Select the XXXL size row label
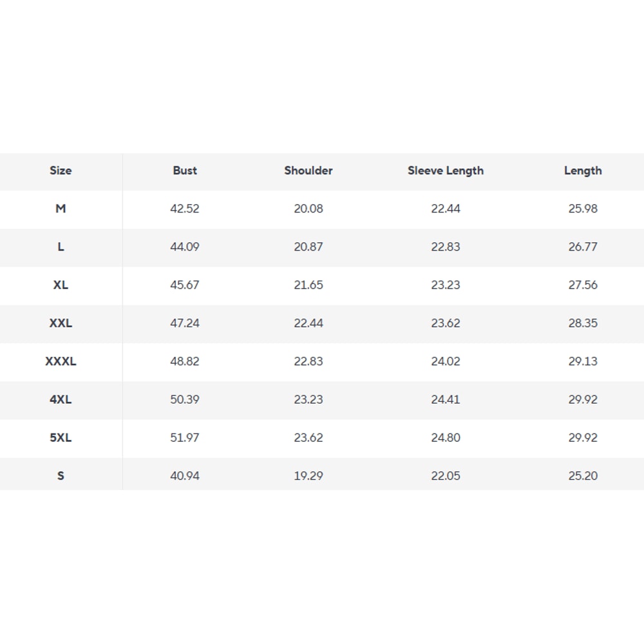644x644 pixels. pyautogui.click(x=61, y=361)
